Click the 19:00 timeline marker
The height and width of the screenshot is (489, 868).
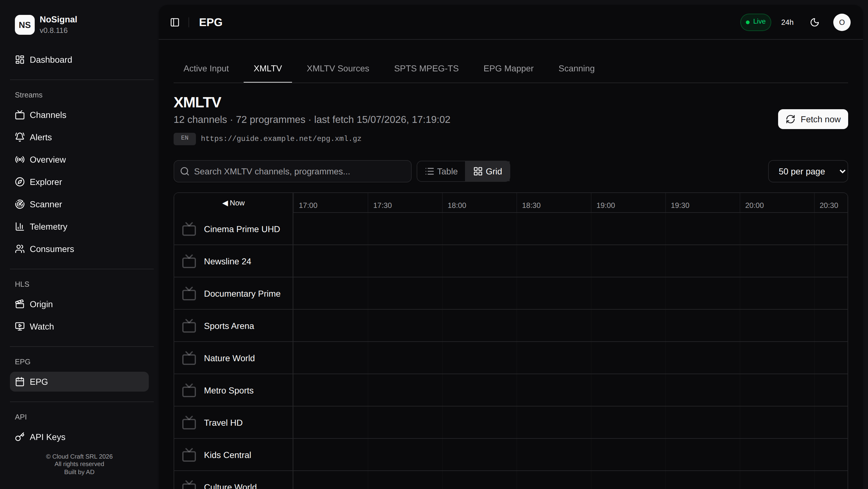tap(605, 205)
